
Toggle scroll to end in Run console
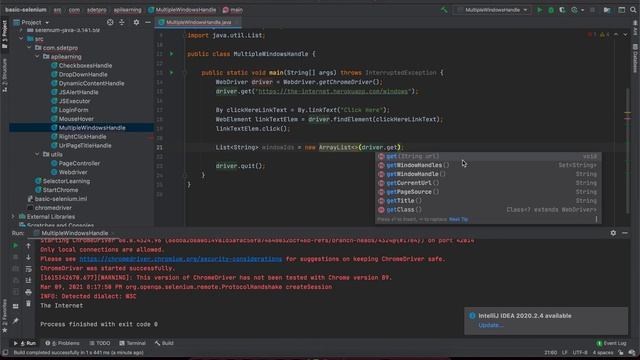tap(28, 280)
